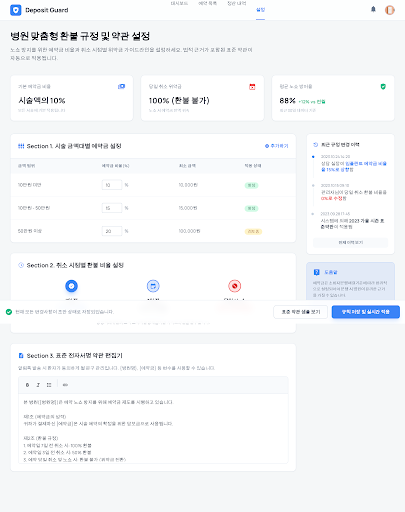Viewport: 405px width, 512px height.
Task: Click the '88%' prevention rate value
Action: [287, 100]
